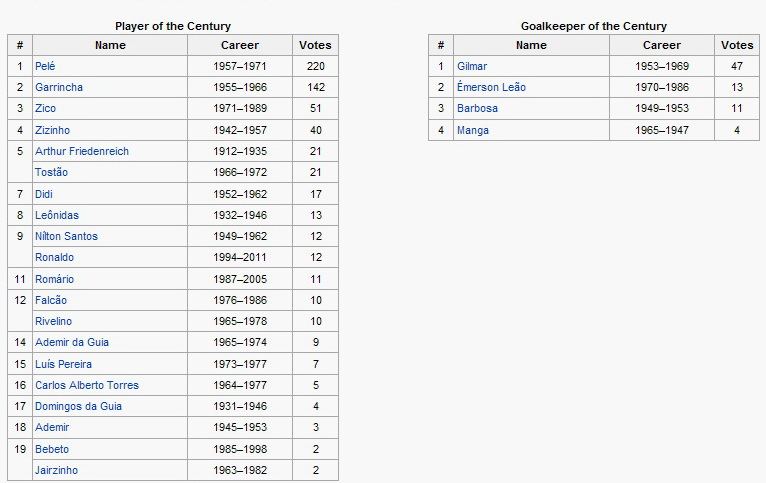Open the Rivelino link
This screenshot has width=766, height=483.
53,321
